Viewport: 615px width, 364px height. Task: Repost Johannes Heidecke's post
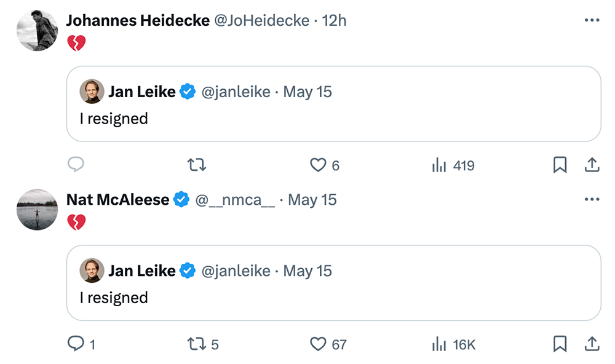click(x=196, y=165)
